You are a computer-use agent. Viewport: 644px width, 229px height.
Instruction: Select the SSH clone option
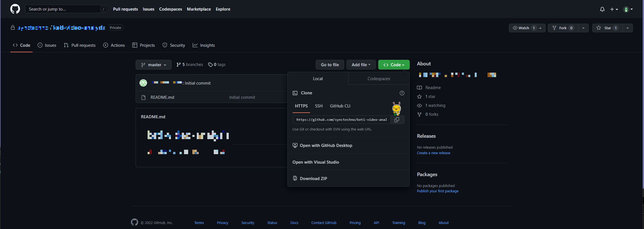click(x=319, y=106)
